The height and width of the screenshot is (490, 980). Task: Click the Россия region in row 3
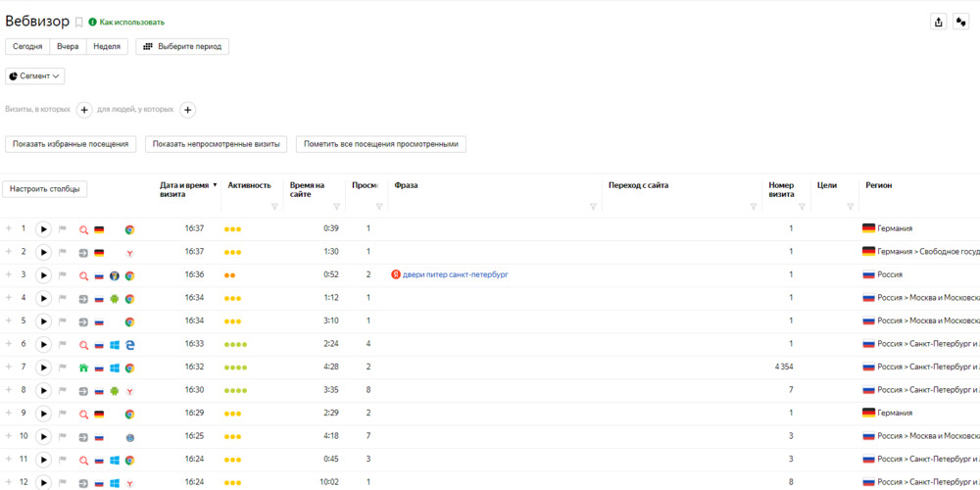pos(890,274)
